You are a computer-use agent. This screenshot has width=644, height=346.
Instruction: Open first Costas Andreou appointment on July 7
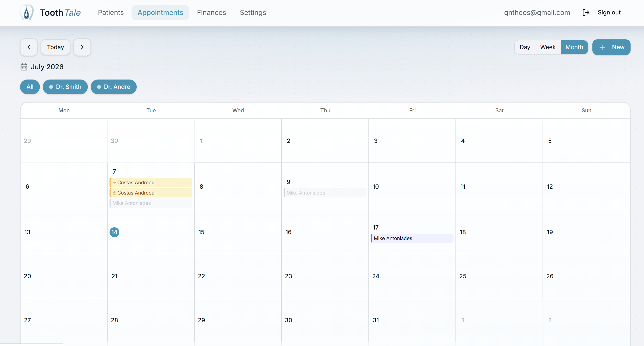click(151, 183)
